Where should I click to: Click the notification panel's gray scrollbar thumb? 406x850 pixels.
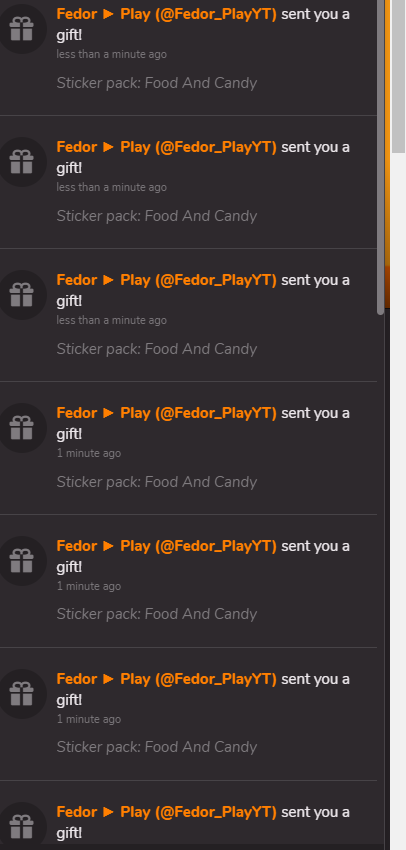tap(381, 157)
